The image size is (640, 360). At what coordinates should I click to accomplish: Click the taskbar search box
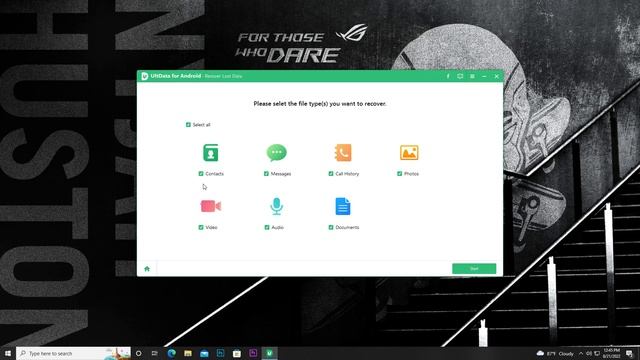tap(73, 353)
